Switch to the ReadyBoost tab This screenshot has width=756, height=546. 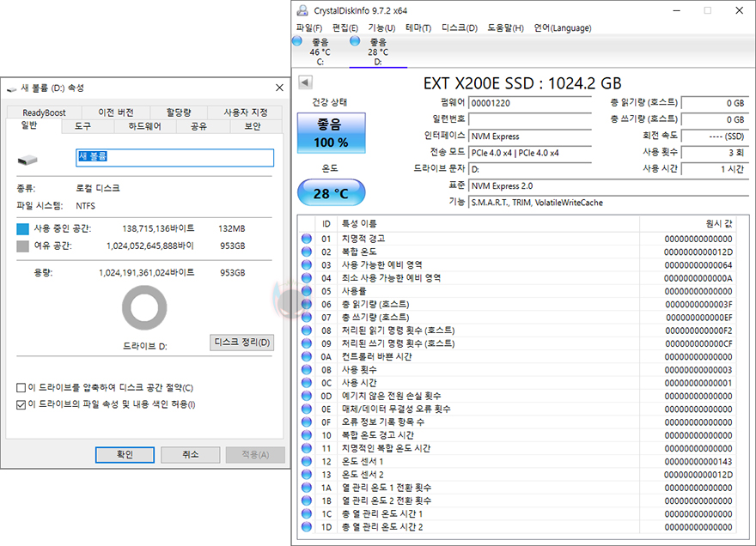[44, 112]
